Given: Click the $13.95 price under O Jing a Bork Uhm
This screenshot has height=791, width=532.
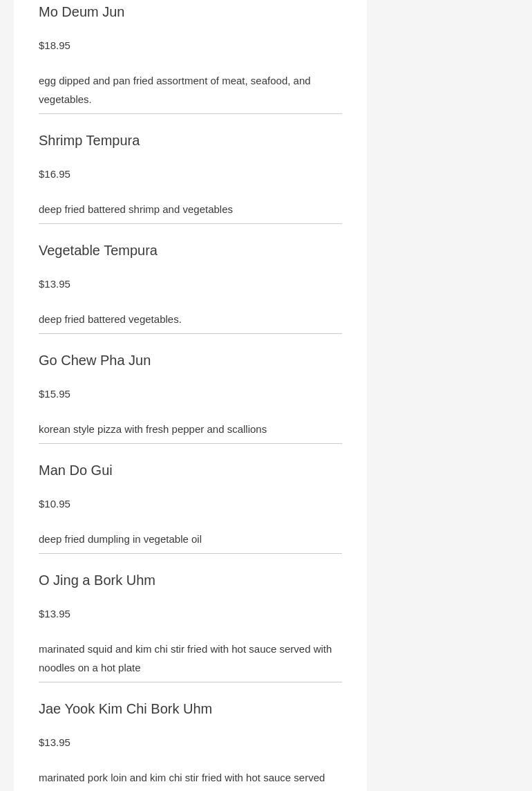Looking at the screenshot, I should coord(55,614).
